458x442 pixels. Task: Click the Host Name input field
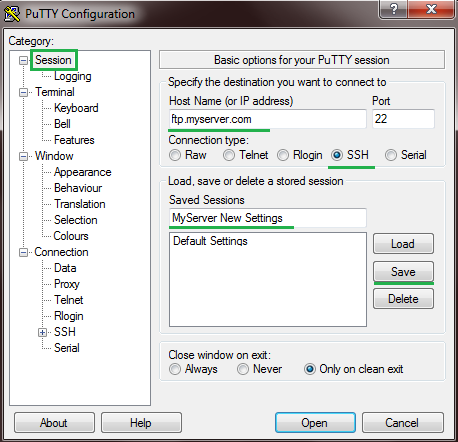click(x=268, y=119)
